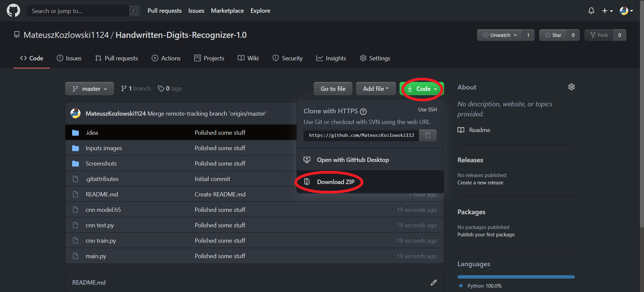Open Pull requests in top navigation
This screenshot has height=292, width=644.
tap(164, 11)
